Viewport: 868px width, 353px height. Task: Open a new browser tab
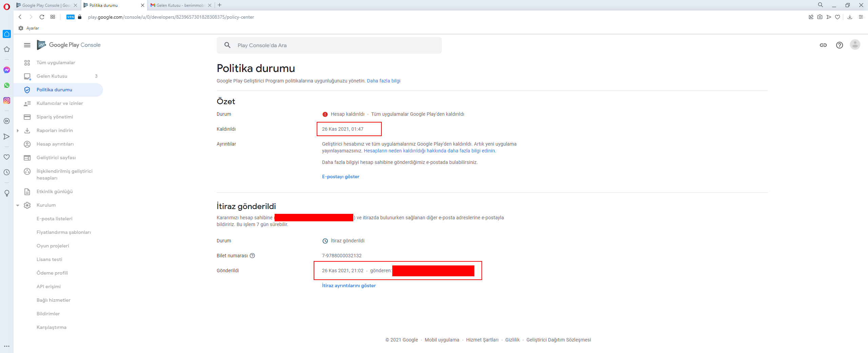tap(220, 5)
